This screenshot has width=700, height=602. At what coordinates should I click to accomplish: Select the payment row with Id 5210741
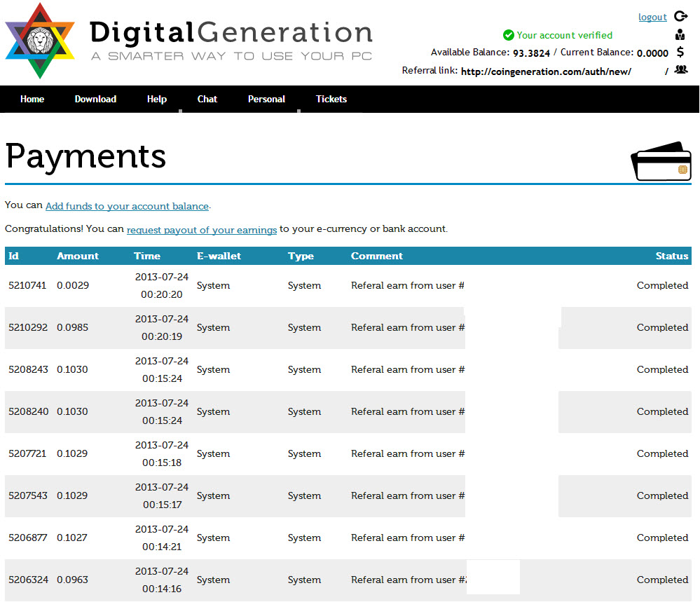coord(28,286)
